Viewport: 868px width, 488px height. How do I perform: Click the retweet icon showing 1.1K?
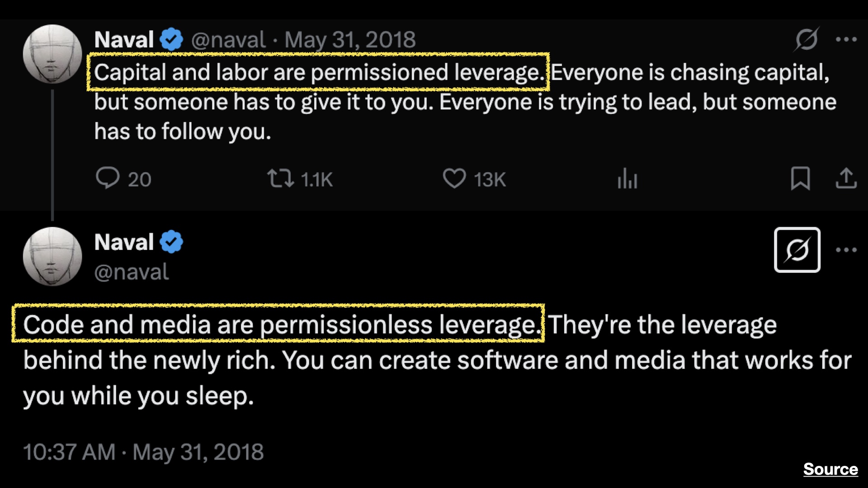click(x=280, y=178)
